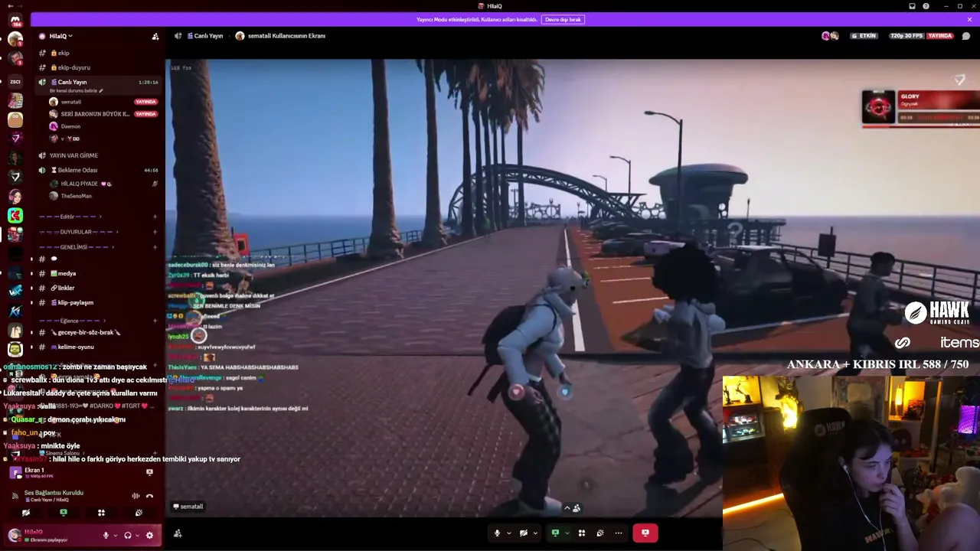Open camera options arrow in stream controls
The image size is (980, 551).
coord(535,533)
